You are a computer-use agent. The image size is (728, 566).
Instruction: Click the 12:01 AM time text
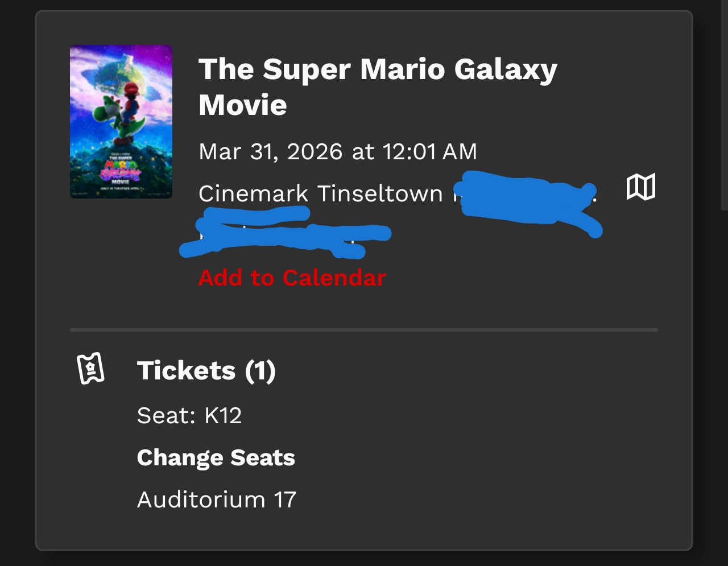point(429,152)
